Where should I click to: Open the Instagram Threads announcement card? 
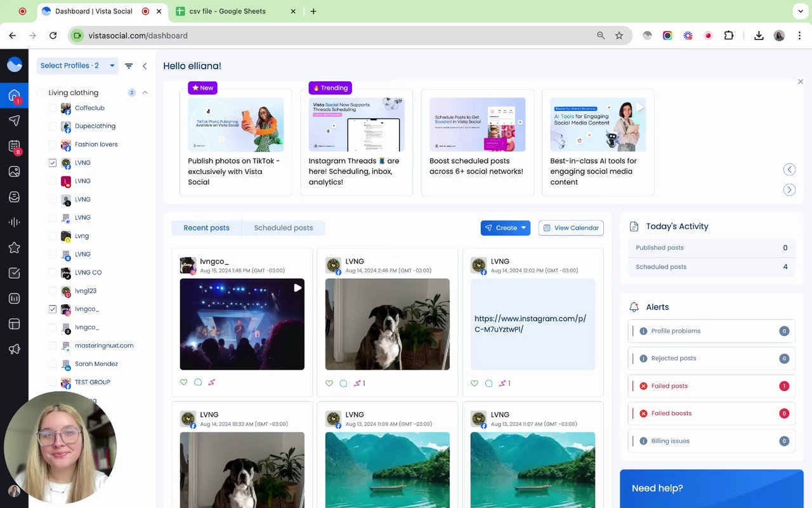357,142
